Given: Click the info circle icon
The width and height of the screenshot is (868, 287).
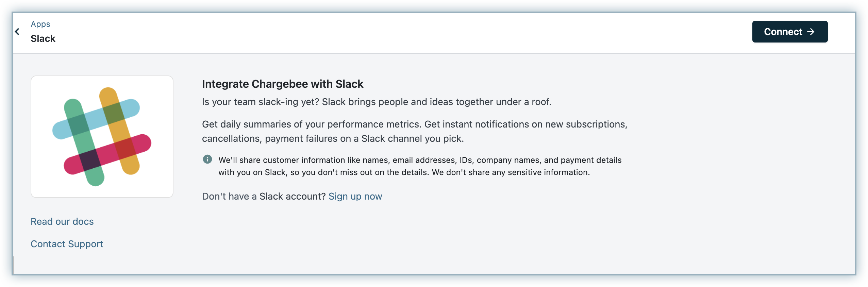Looking at the screenshot, I should point(207,159).
